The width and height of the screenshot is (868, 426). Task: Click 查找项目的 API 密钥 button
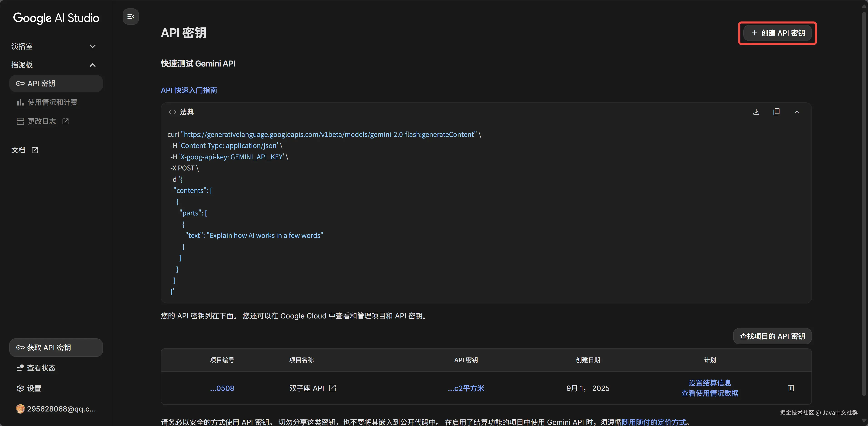pos(772,336)
